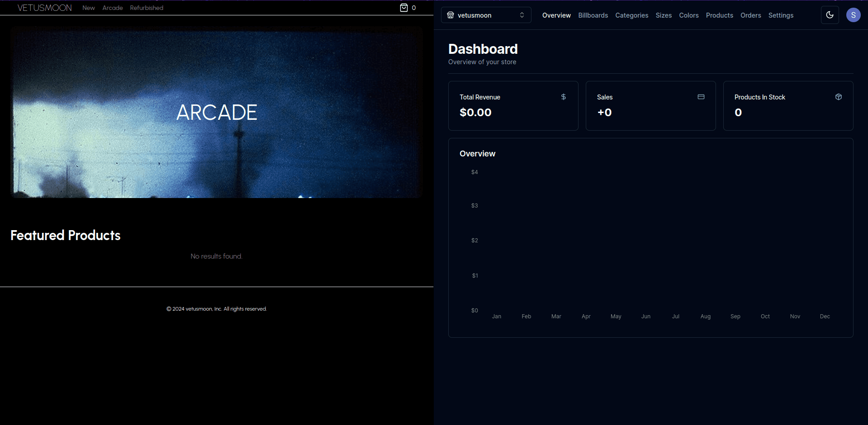This screenshot has height=425, width=868.
Task: Switch the dashboard theme appearance
Action: 830,15
